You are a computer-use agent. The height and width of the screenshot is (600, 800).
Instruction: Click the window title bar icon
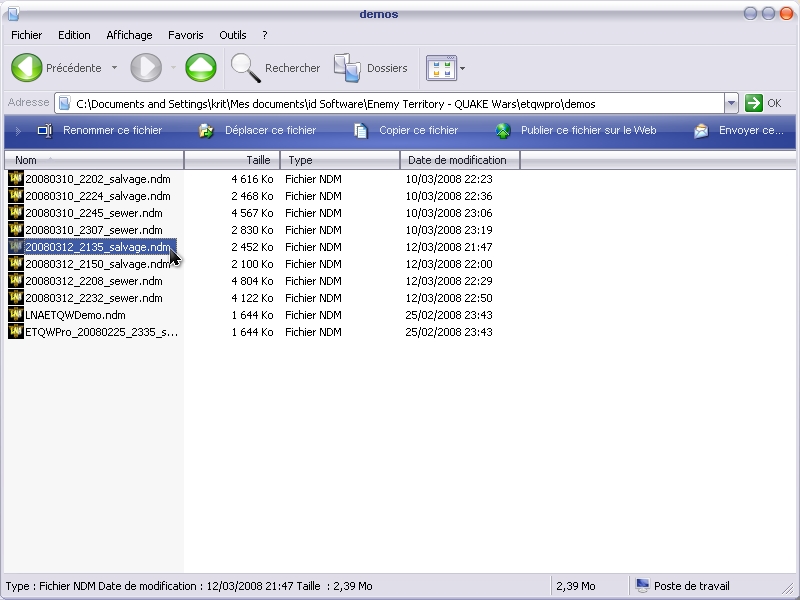[14, 13]
